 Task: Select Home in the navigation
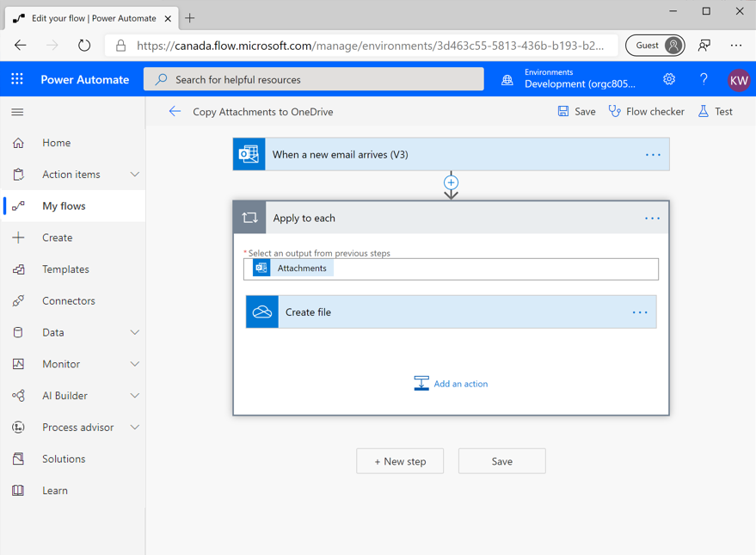[x=57, y=143]
